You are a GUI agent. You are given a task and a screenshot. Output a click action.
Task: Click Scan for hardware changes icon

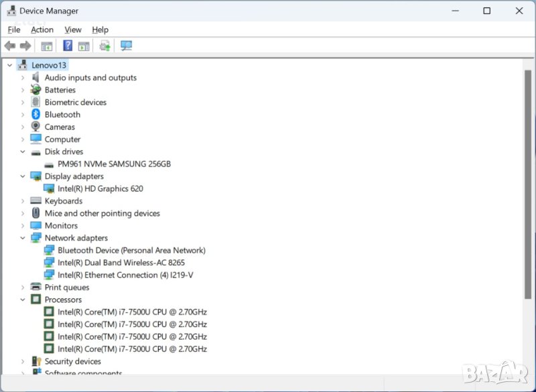tap(126, 46)
